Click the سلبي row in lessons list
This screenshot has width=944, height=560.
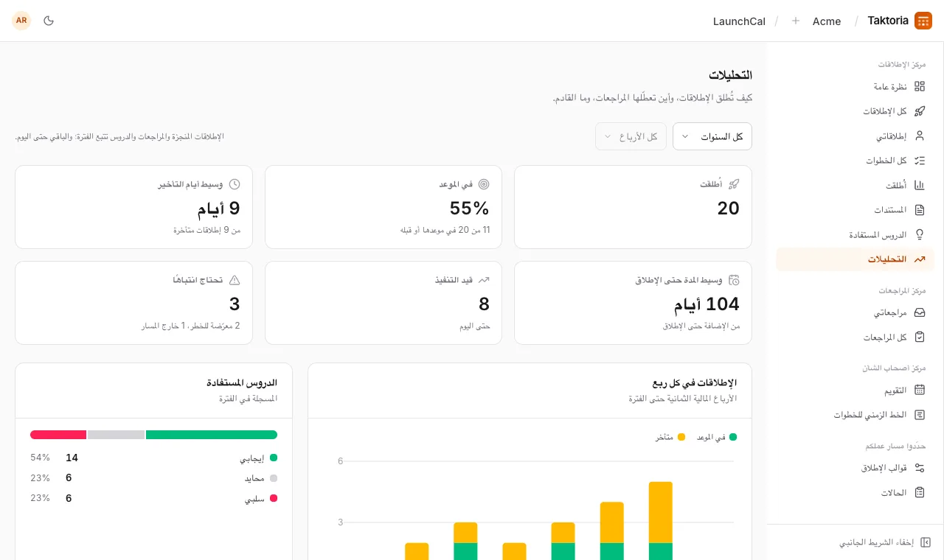[x=153, y=498]
